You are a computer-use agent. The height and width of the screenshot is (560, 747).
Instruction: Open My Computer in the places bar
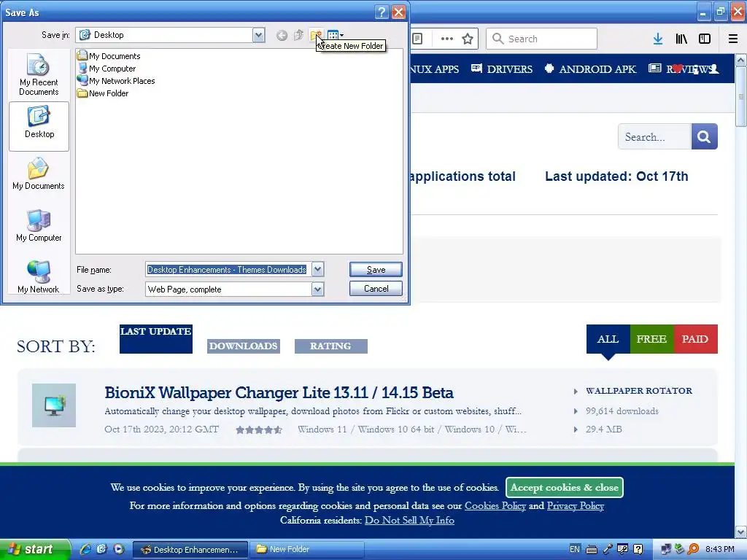coord(39,226)
